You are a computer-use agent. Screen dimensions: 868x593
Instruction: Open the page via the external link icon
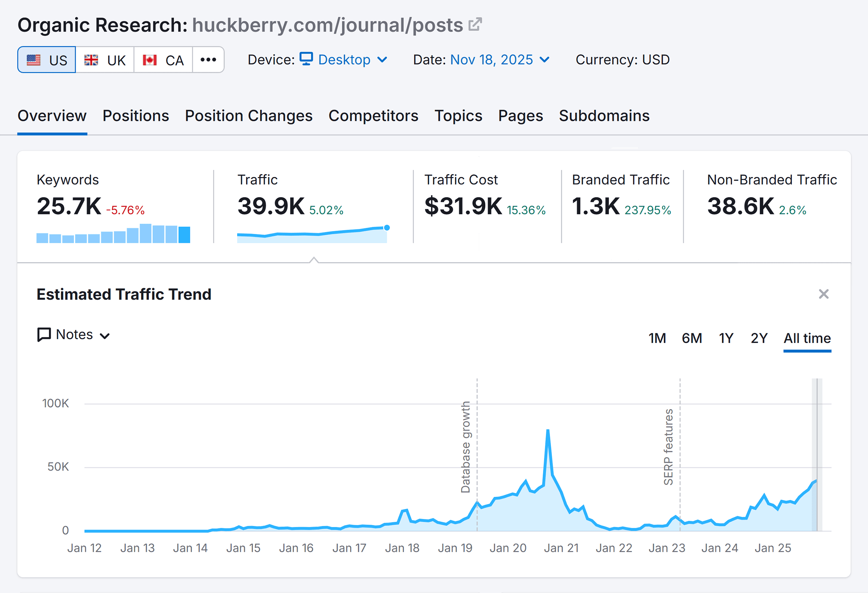coord(475,24)
